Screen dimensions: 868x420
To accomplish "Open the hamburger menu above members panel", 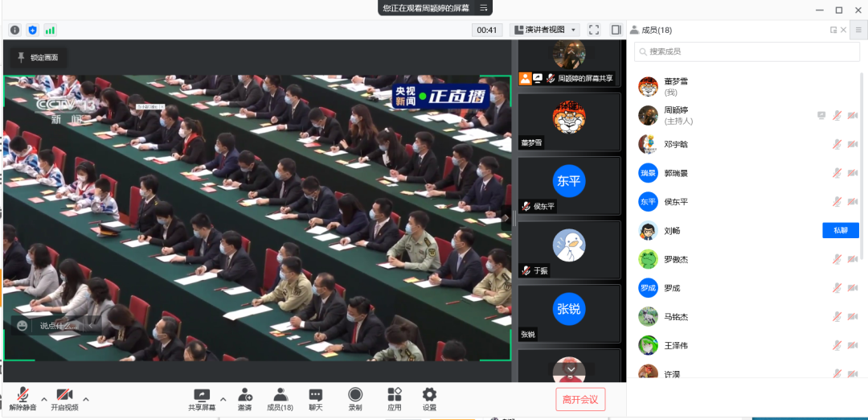I will [858, 30].
